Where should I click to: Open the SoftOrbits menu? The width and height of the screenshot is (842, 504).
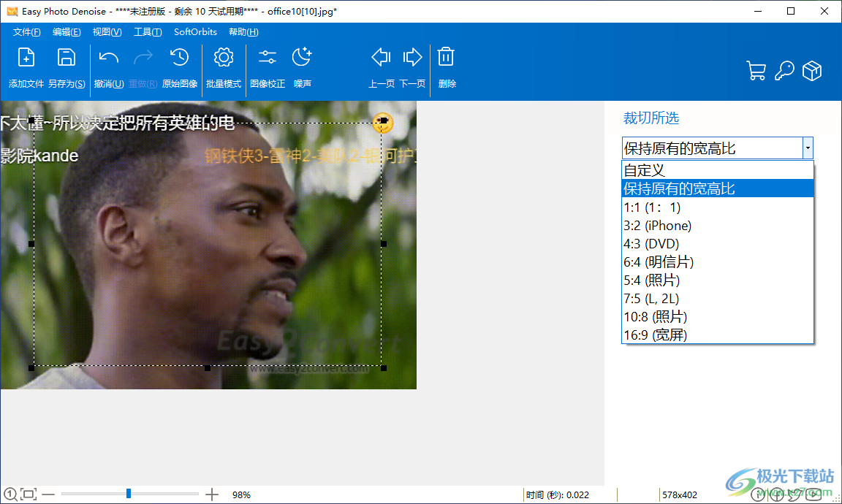[x=195, y=32]
